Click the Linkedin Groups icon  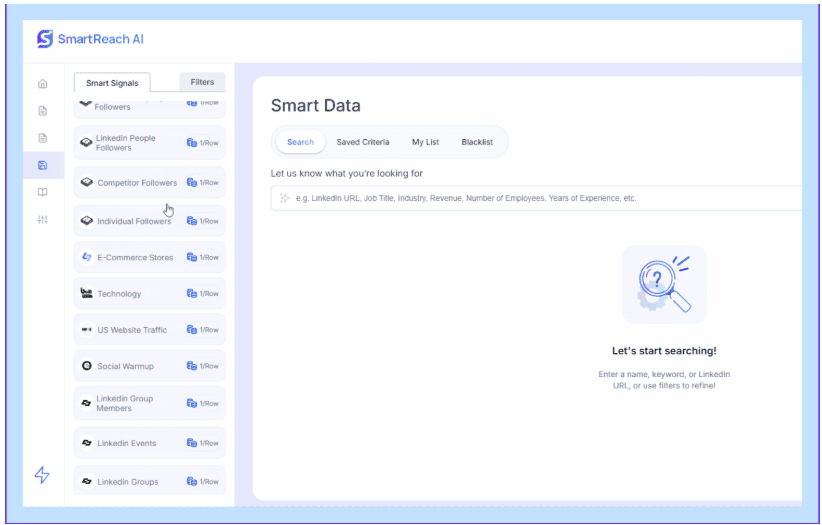click(86, 481)
